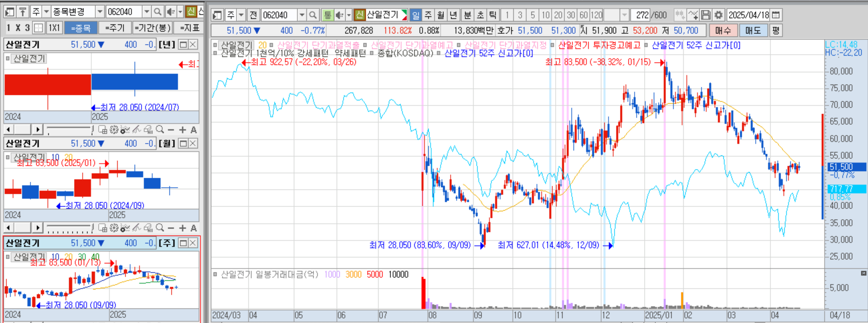The image size is (868, 323).
Task: Click the monthly mini chart zoom slider
Action: click(x=70, y=228)
